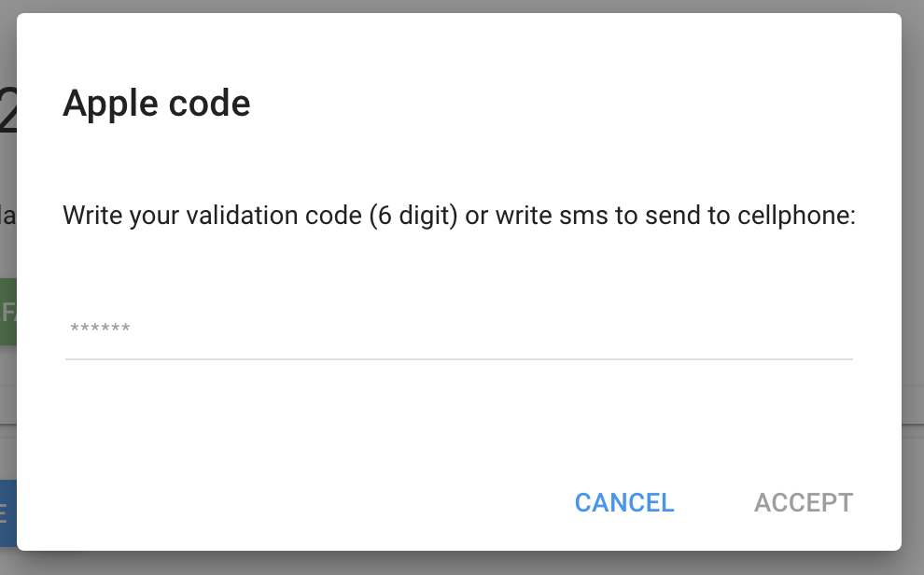The height and width of the screenshot is (575, 924).
Task: Click the partially hidden "la" text at left edge
Action: 7,216
